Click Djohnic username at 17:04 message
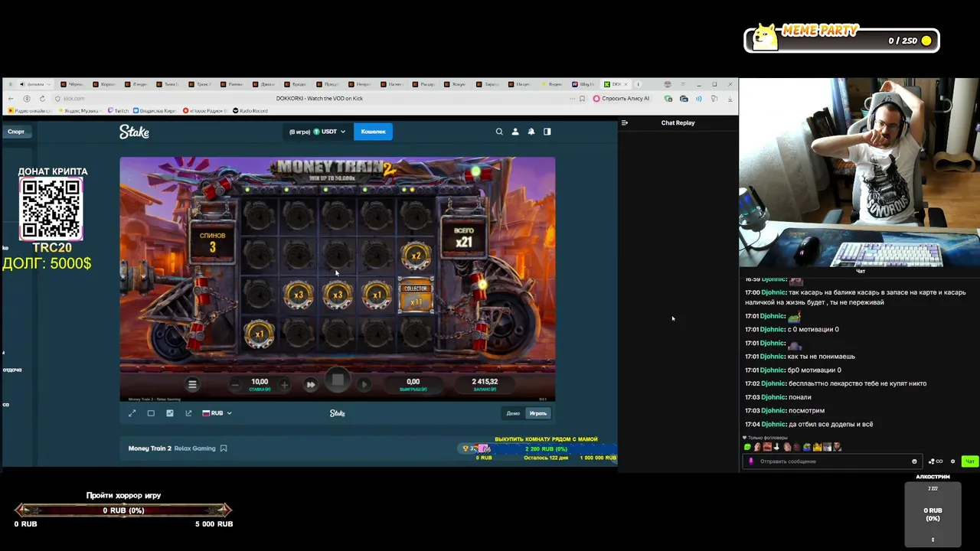Image resolution: width=980 pixels, height=551 pixels. click(x=774, y=424)
